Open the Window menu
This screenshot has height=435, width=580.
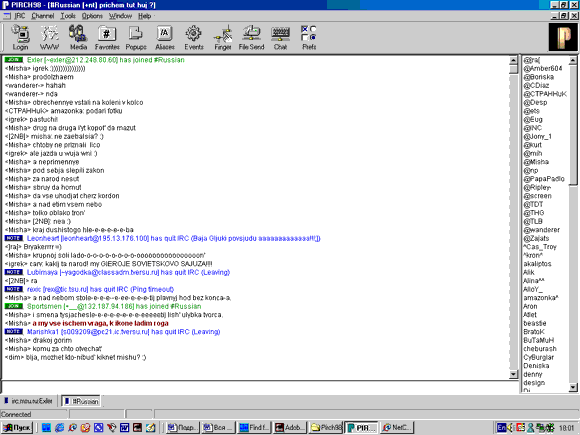120,16
